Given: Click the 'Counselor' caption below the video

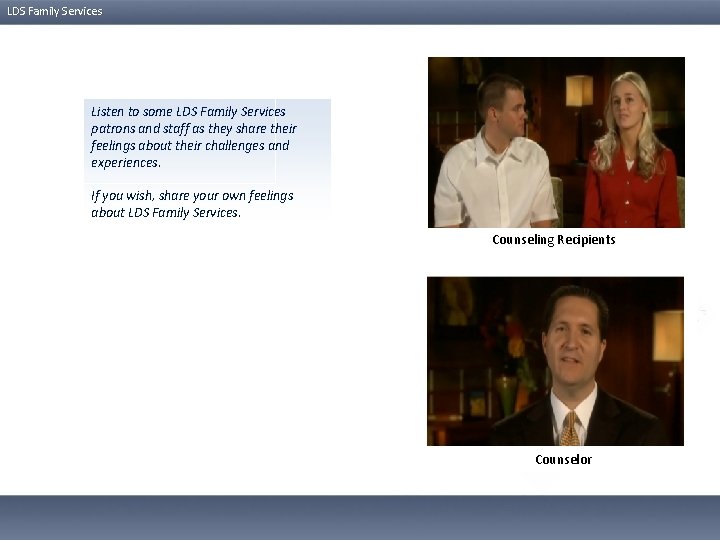Looking at the screenshot, I should coord(563,459).
